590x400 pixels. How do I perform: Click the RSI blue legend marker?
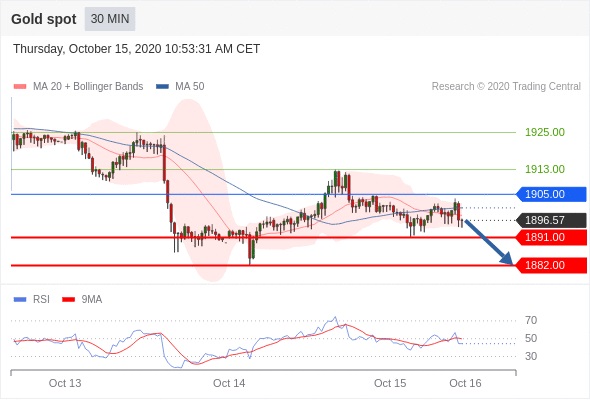[20, 300]
